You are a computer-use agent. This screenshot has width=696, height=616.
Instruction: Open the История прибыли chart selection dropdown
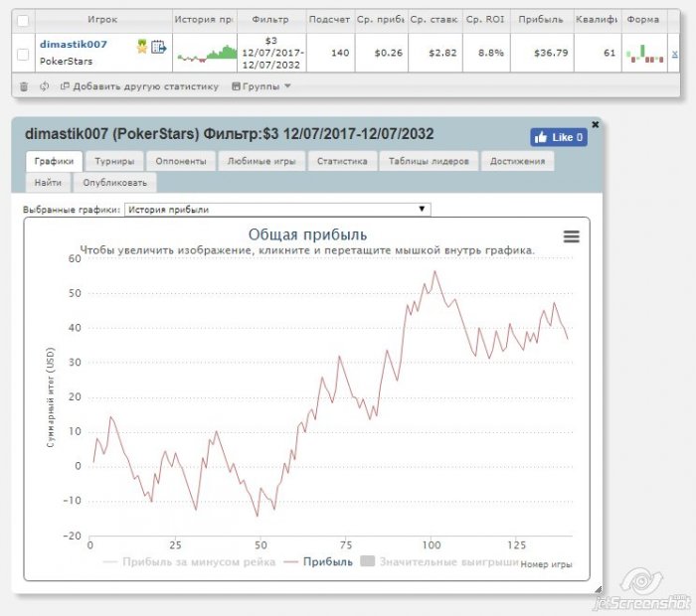coord(277,210)
